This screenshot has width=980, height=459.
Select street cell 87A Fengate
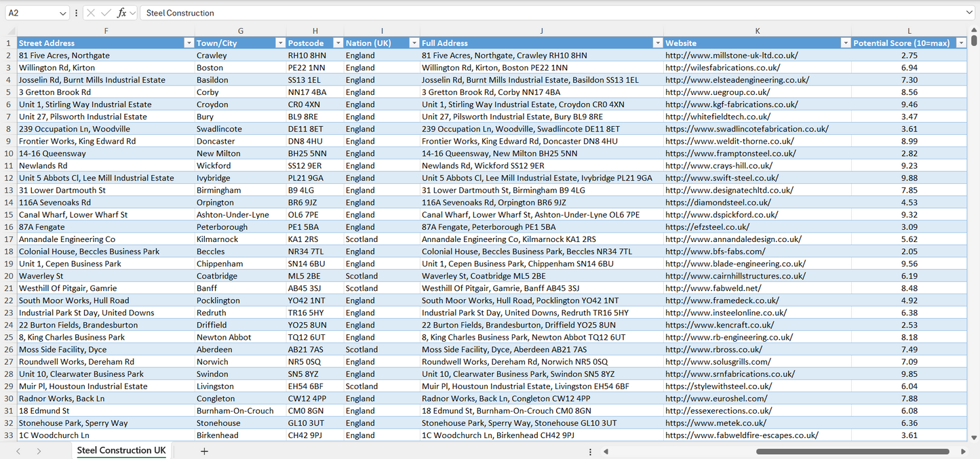pos(106,227)
